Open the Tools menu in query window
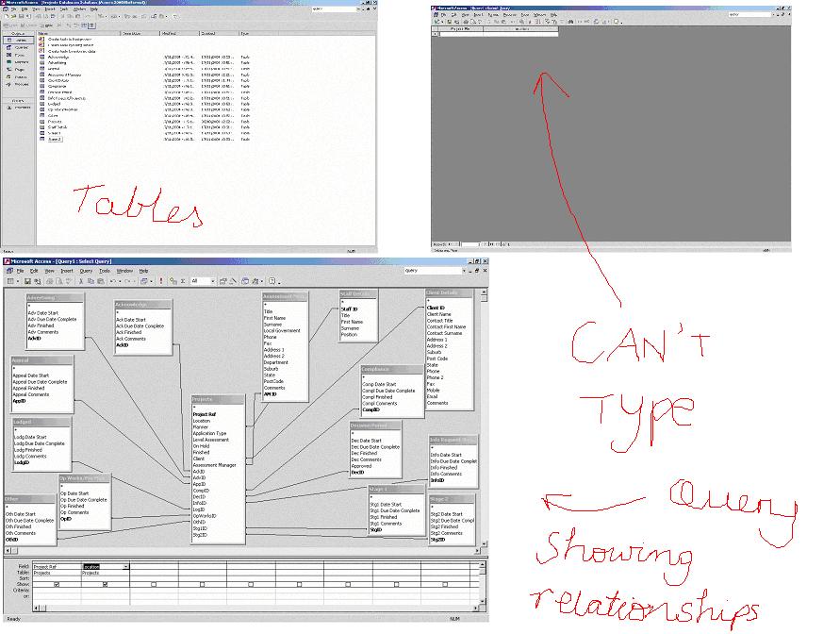The width and height of the screenshot is (840, 634). click(x=105, y=271)
